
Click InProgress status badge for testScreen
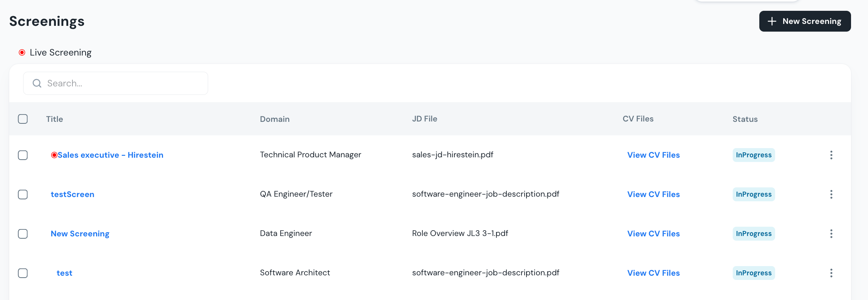coord(754,194)
